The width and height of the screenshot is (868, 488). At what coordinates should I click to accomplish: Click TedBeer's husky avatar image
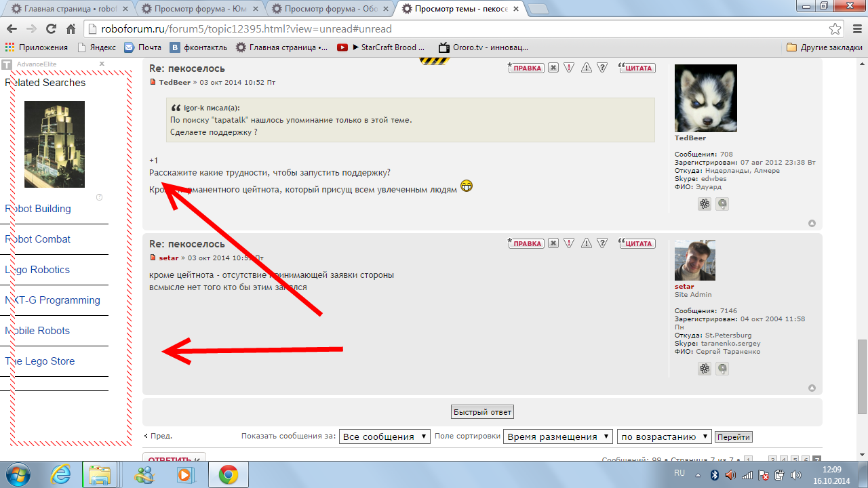click(x=706, y=98)
